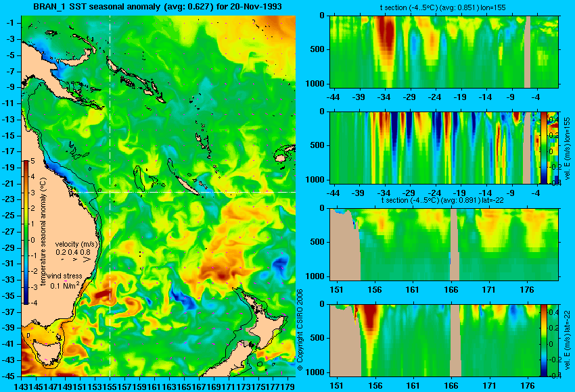575x392 pixels.
Task: Click the "143" longitude label below map
Action: point(21,386)
